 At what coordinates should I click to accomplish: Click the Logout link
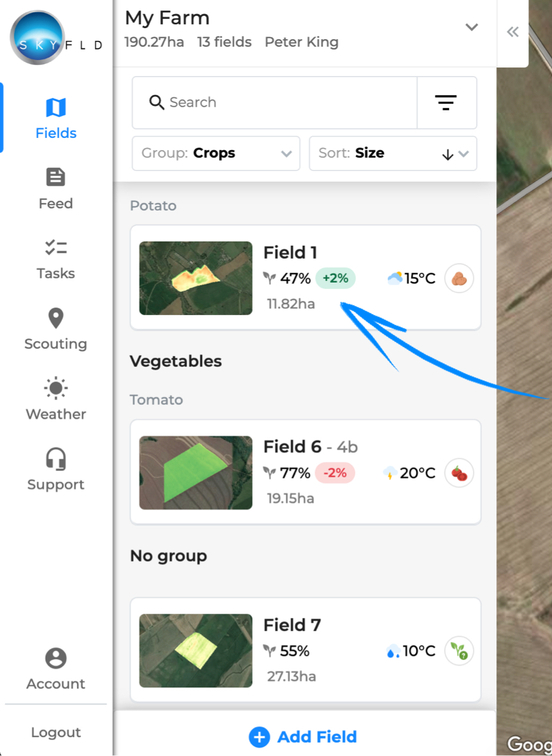(56, 732)
